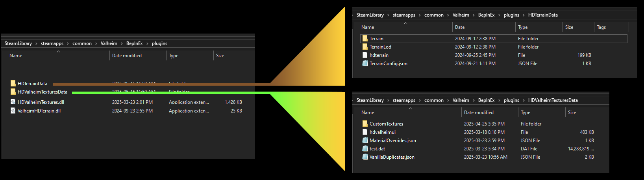Select the ValheimHDTerrain.dll file icon
Image resolution: width=644 pixels, height=180 pixels.
coord(13,111)
